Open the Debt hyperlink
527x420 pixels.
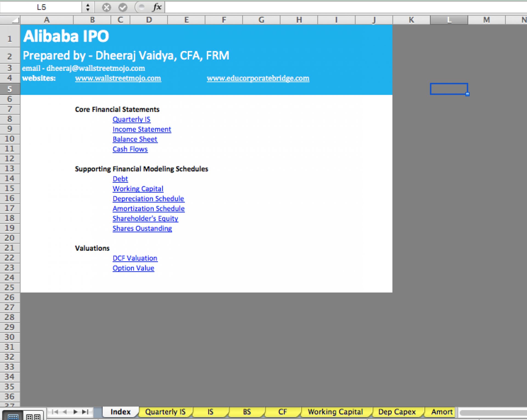coord(120,179)
